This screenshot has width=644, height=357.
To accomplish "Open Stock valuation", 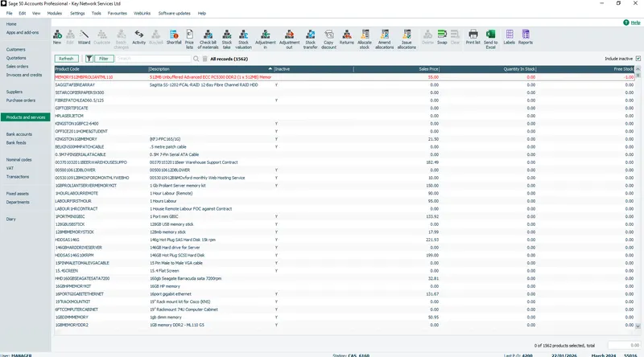I will pos(244,39).
